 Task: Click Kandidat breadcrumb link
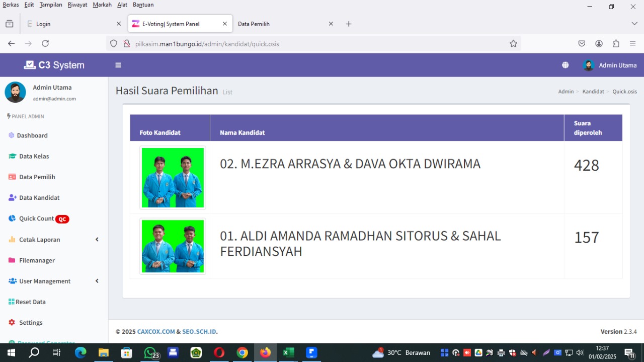pos(593,92)
